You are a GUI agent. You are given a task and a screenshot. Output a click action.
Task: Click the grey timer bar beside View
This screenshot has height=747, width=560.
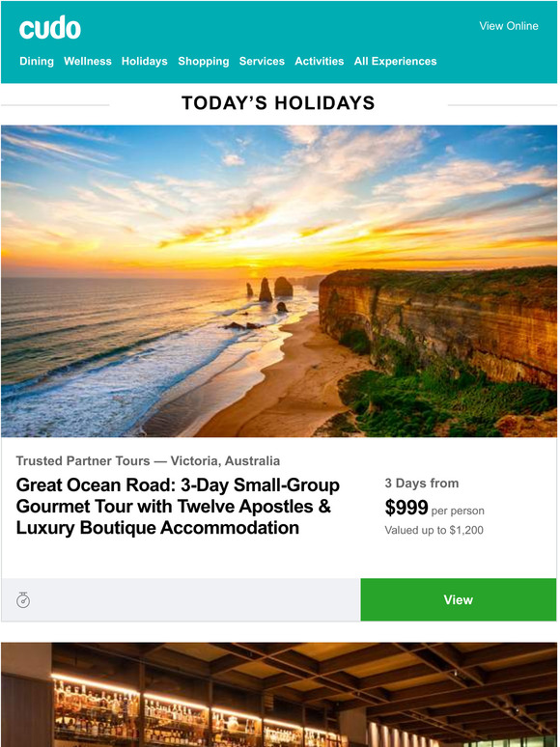click(181, 599)
